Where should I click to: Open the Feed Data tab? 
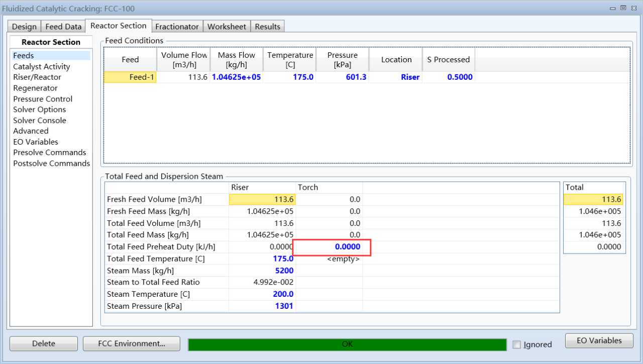coord(63,27)
